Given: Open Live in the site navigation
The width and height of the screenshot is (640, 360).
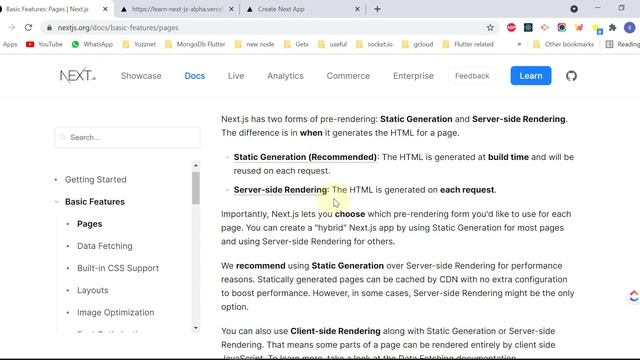Looking at the screenshot, I should pyautogui.click(x=236, y=76).
